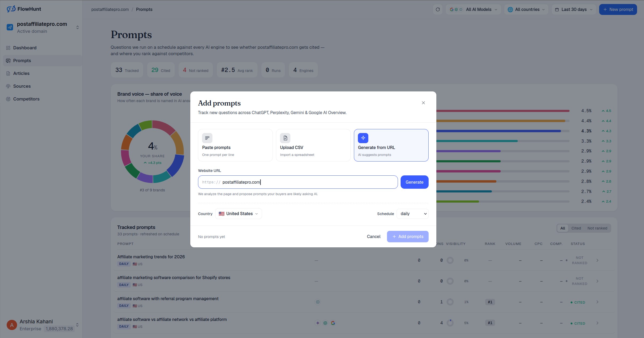
Task: Select the Generate from URL option card
Action: [x=391, y=145]
